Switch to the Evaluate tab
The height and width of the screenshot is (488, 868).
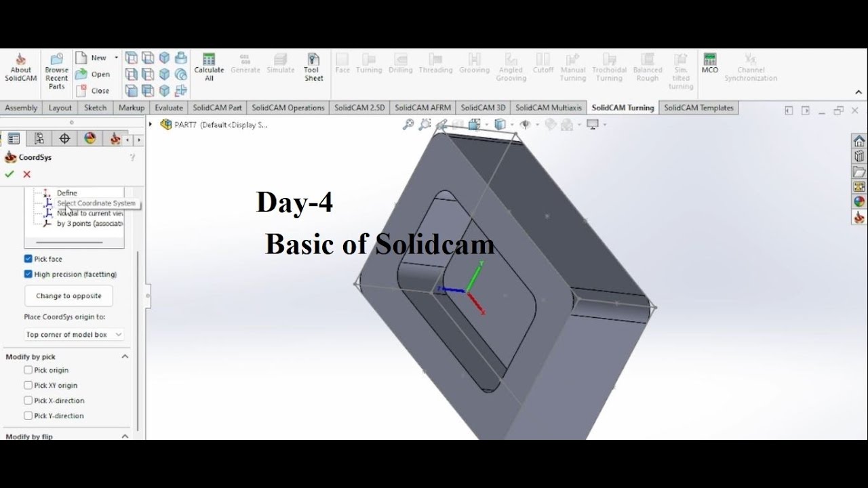pyautogui.click(x=169, y=108)
